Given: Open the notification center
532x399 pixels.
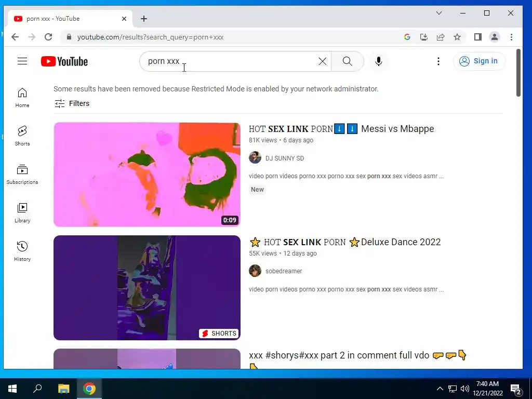Looking at the screenshot, I should 516,389.
